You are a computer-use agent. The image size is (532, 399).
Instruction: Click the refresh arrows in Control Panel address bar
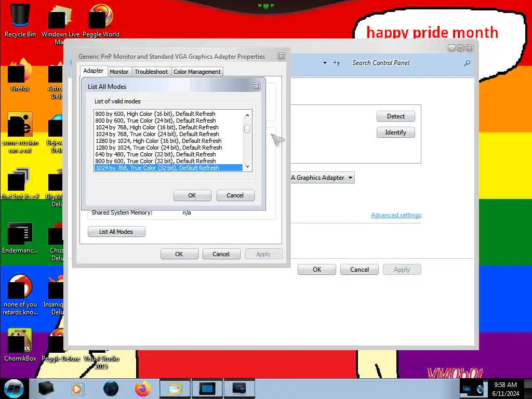337,63
